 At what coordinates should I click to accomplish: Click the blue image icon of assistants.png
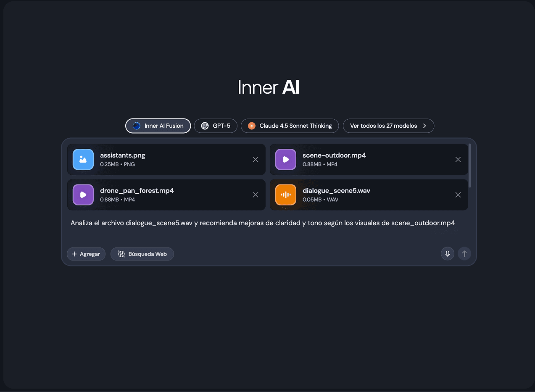click(83, 160)
